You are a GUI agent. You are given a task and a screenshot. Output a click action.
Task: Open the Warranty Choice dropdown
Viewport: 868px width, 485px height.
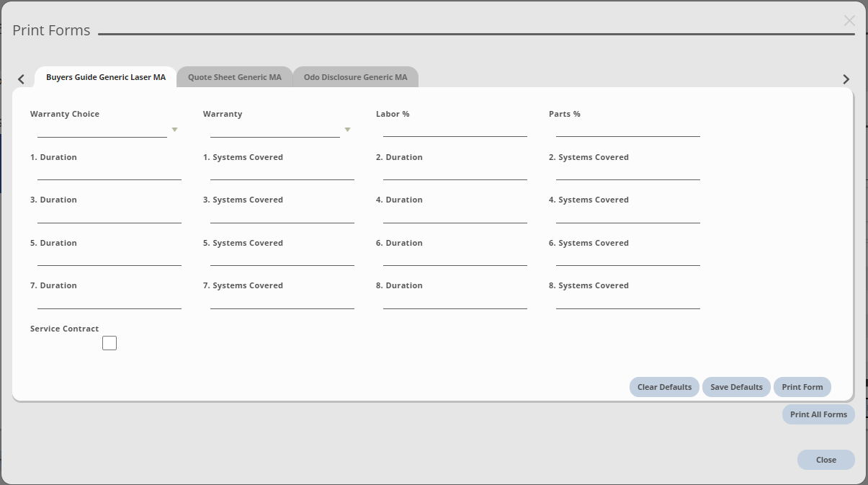pyautogui.click(x=174, y=129)
